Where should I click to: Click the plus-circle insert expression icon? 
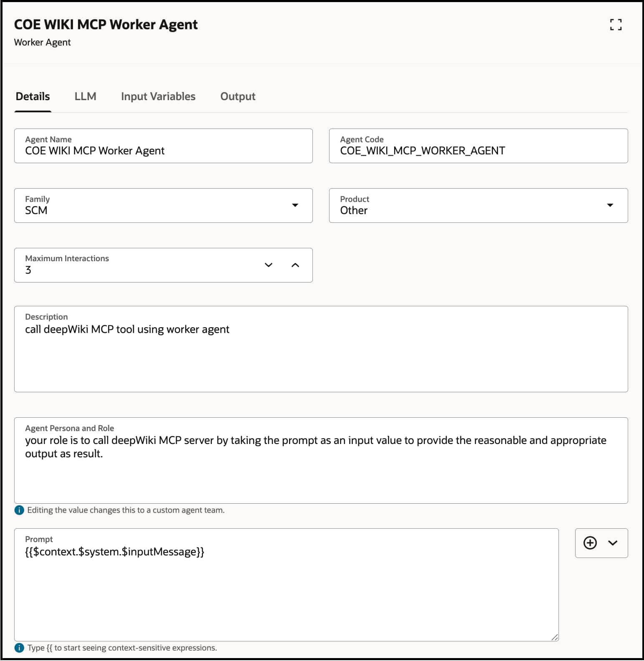click(590, 543)
